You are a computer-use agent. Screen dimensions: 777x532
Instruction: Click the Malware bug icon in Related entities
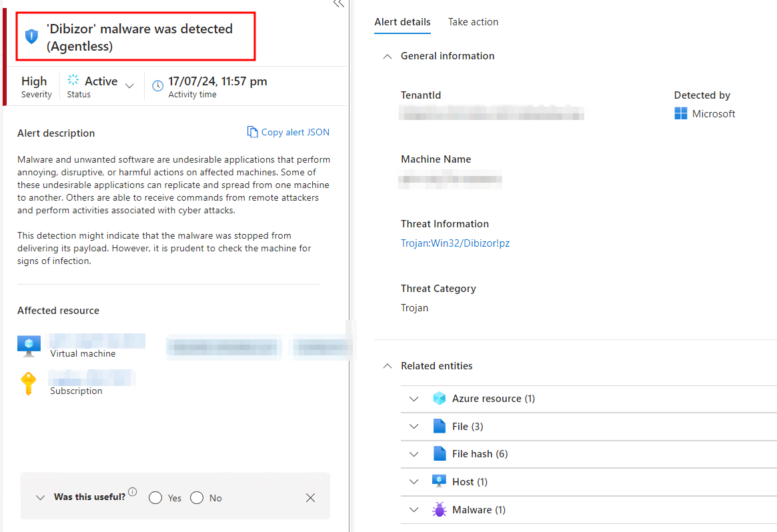(440, 509)
